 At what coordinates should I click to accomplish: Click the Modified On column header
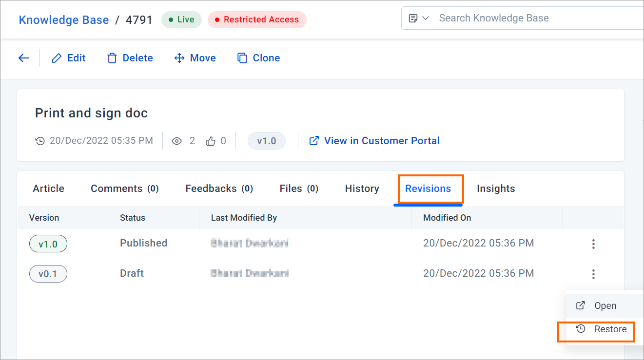point(447,218)
